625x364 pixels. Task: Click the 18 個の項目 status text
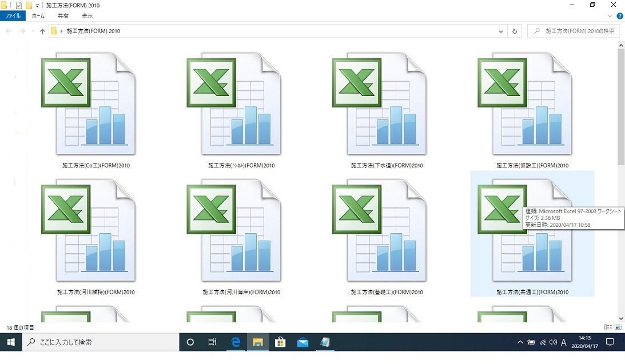tap(21, 327)
